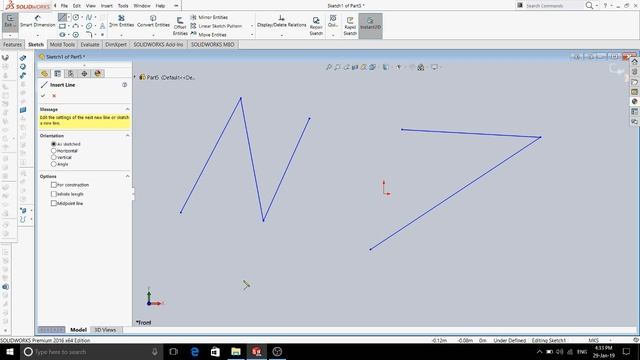Image resolution: width=640 pixels, height=360 pixels.
Task: Open the DimXpertManager tab
Action: [84, 73]
